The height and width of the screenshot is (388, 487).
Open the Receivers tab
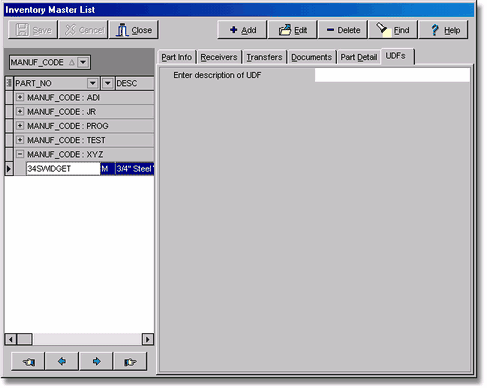(219, 57)
